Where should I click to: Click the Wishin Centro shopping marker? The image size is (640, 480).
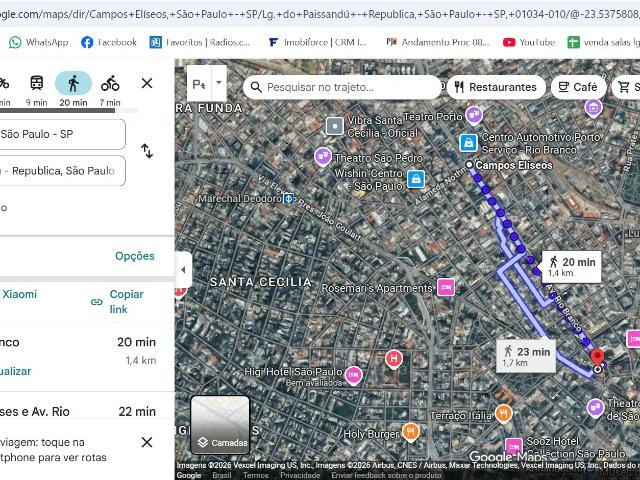click(416, 179)
